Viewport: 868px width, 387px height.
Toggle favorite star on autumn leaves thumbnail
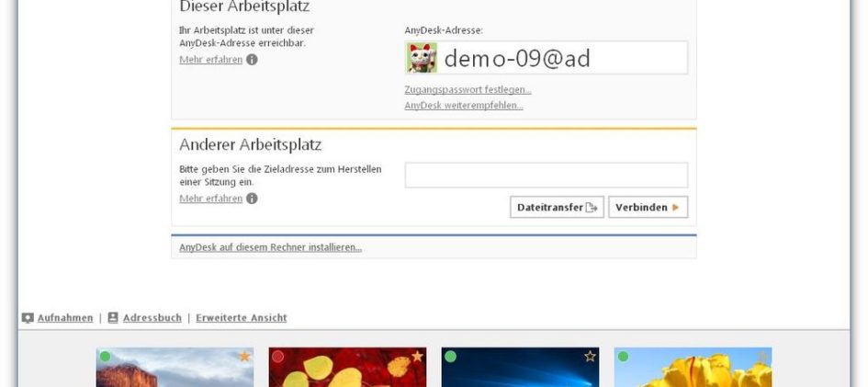[417, 357]
